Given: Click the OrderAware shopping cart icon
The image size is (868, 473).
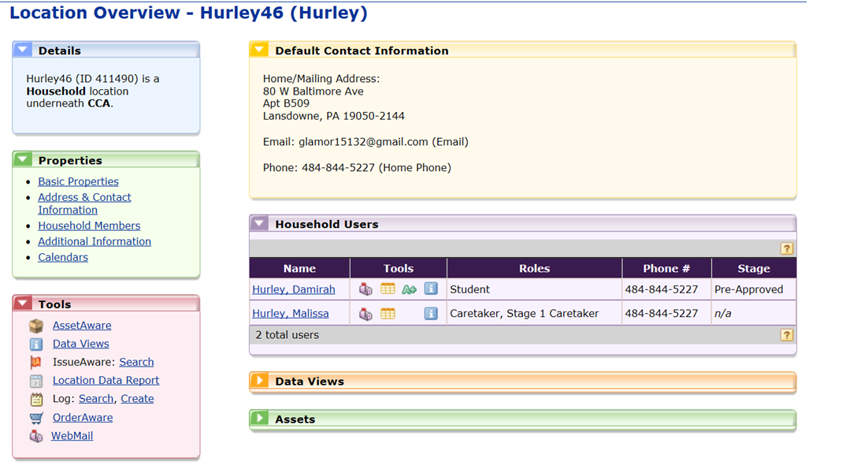Looking at the screenshot, I should (36, 418).
